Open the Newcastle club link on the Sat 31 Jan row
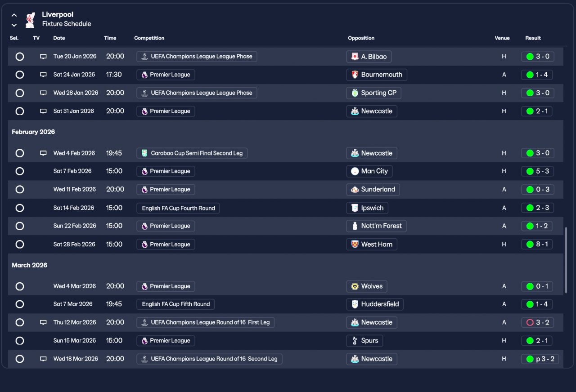Image resolution: width=576 pixels, height=392 pixels. coord(372,111)
